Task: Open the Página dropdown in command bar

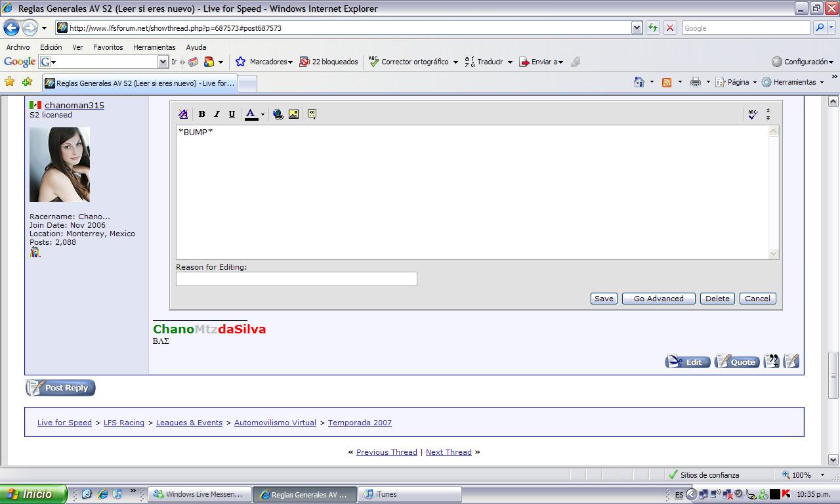Action: click(736, 82)
